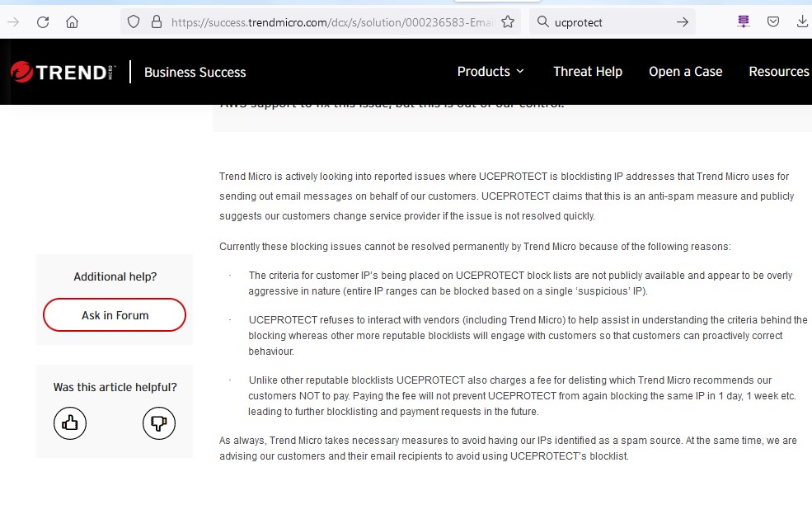Open the purple extension icon in toolbar
Screen dimensions: 812x505
[744, 21]
